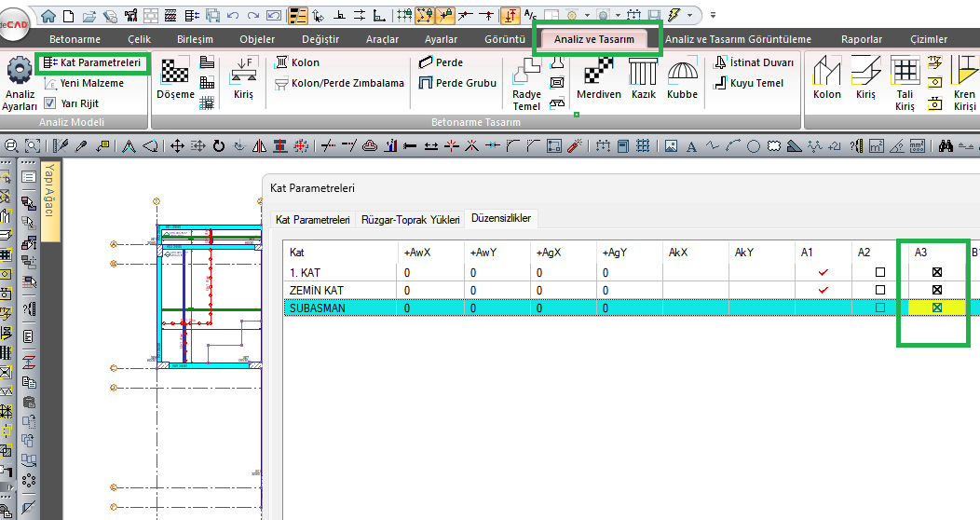Click the Home icon in quick access toolbar
The width and height of the screenshot is (980, 520).
tap(48, 15)
